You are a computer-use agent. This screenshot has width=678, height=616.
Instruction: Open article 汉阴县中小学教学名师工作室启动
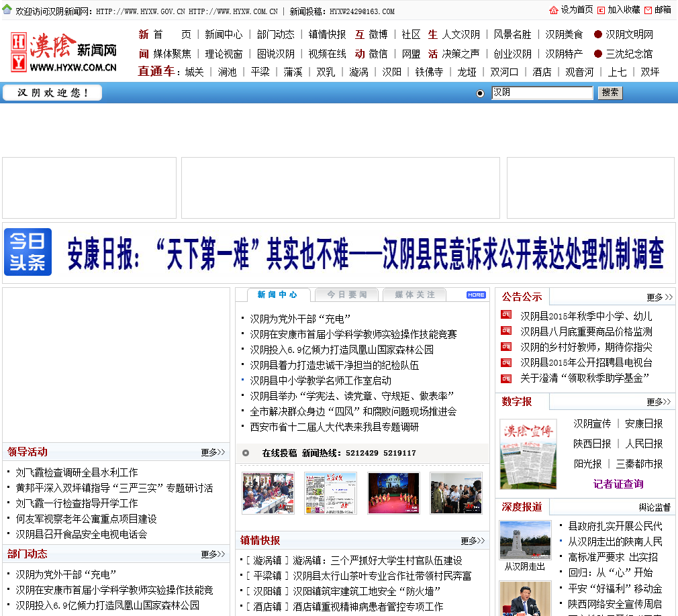320,381
